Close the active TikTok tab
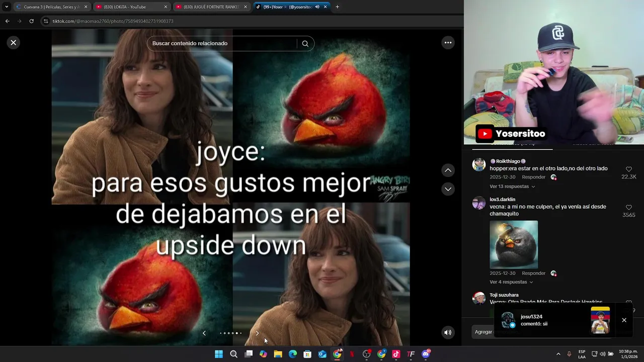 click(x=326, y=7)
